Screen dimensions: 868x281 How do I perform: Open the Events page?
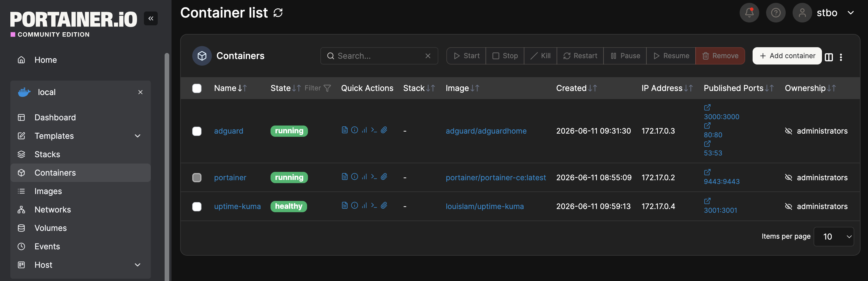(x=81, y=247)
